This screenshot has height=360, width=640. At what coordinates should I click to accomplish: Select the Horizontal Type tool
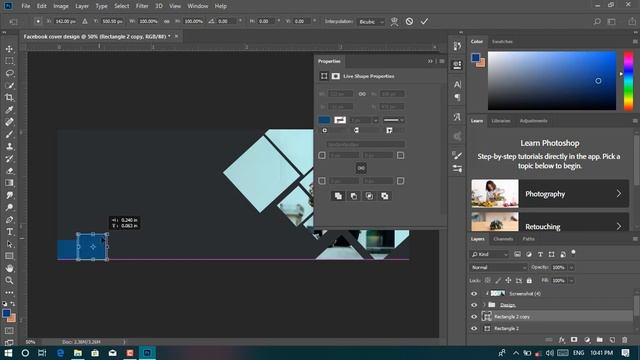(9, 232)
